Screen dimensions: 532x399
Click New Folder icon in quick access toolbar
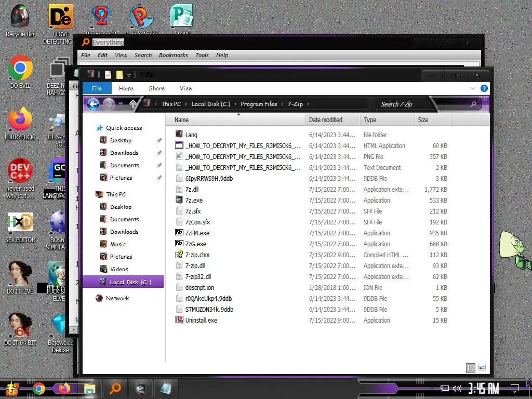click(x=119, y=75)
